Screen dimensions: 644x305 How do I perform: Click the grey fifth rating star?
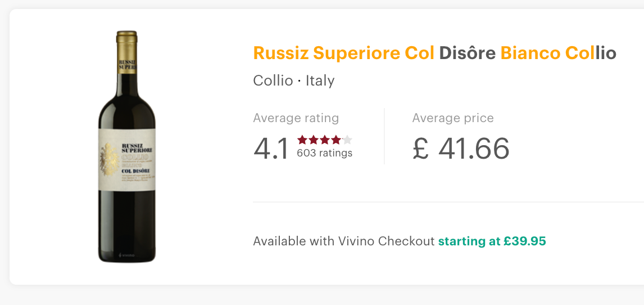click(x=347, y=140)
